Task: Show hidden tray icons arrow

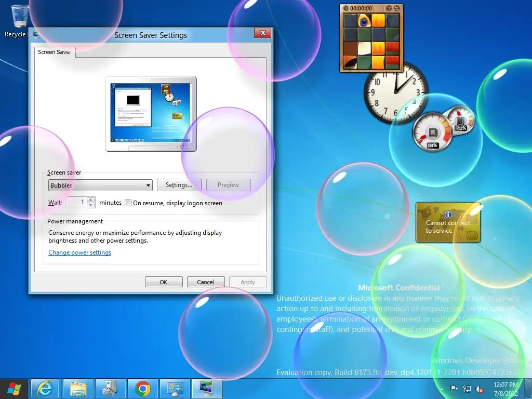Action: (x=442, y=389)
